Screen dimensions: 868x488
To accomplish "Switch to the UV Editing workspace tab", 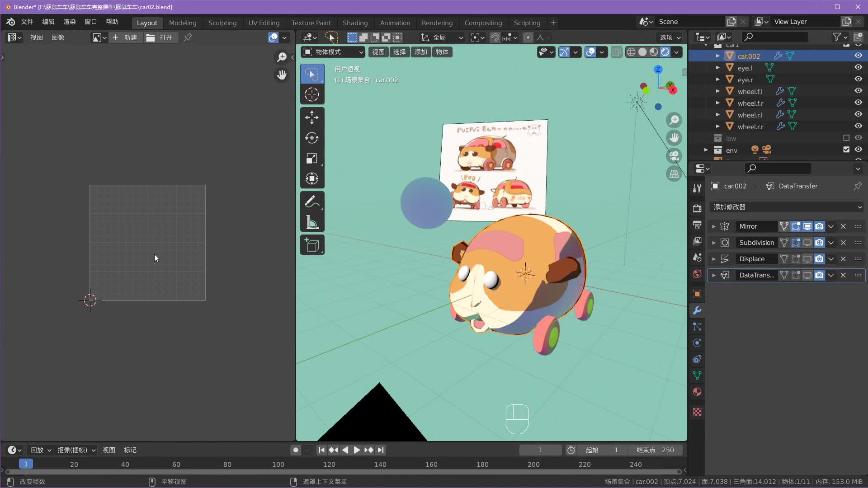I will [264, 23].
